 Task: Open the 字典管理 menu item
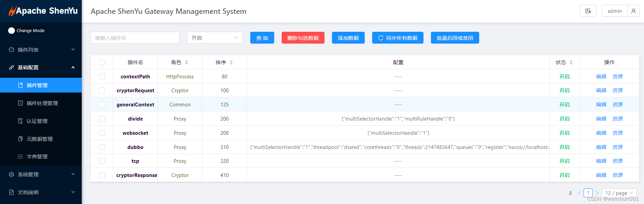click(41, 156)
